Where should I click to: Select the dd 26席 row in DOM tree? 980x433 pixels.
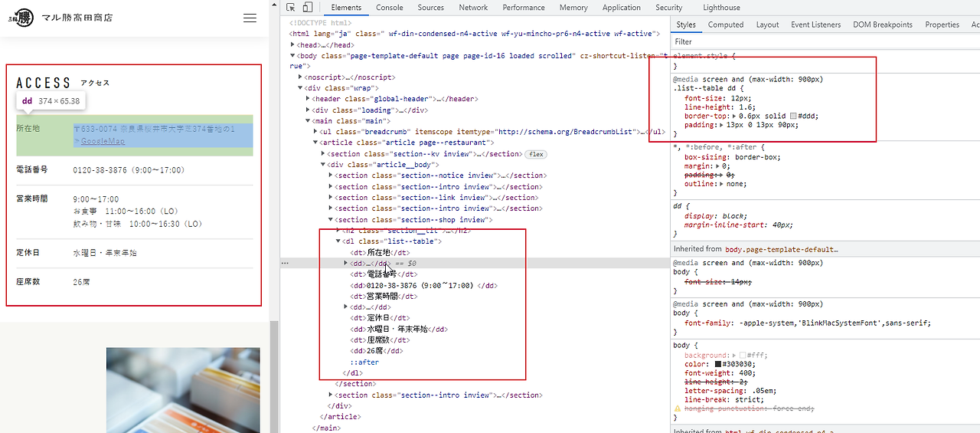click(x=376, y=351)
